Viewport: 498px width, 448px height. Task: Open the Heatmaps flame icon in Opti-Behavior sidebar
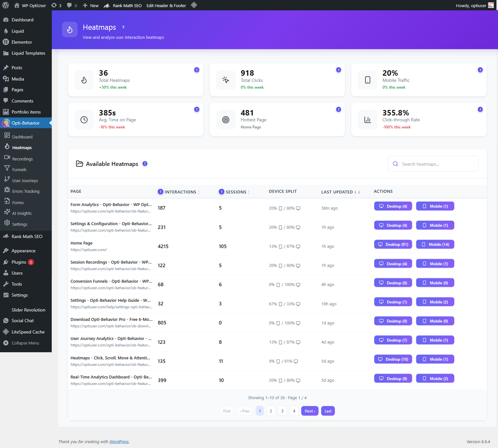[7, 147]
